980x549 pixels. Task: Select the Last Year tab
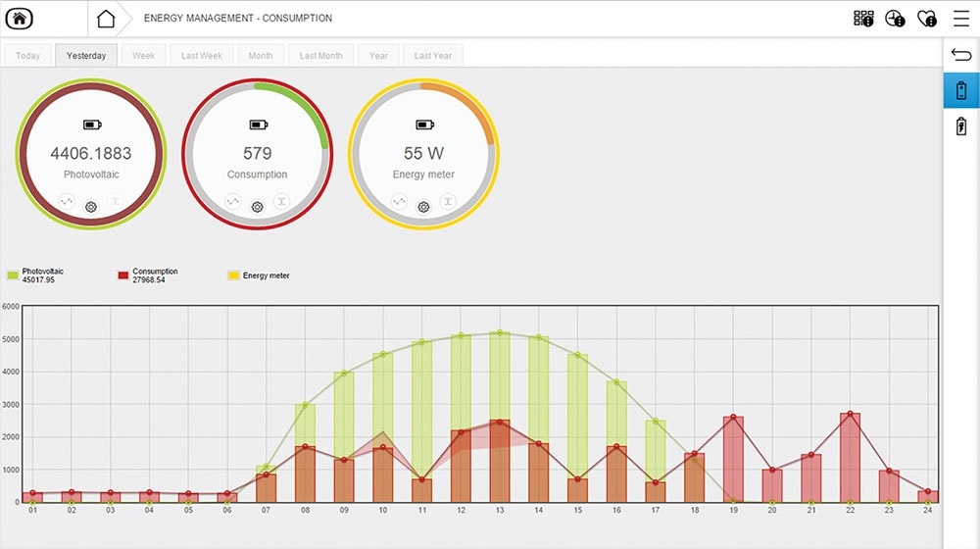point(433,56)
